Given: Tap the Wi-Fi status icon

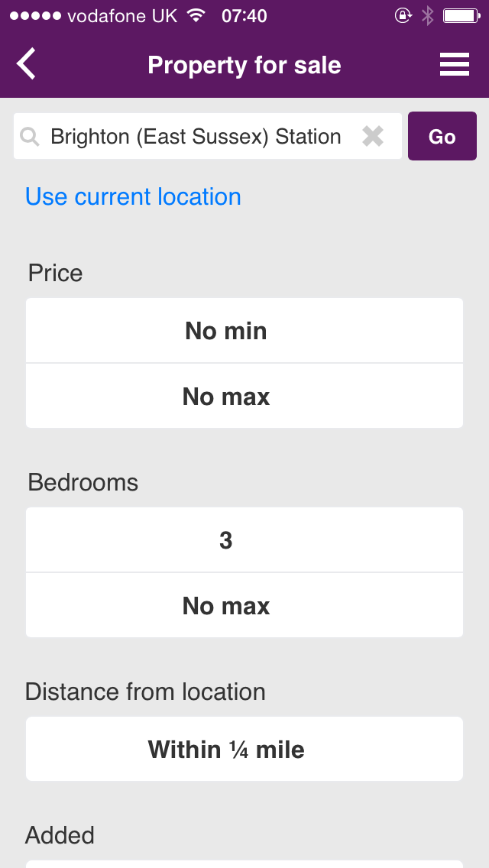Looking at the screenshot, I should tap(196, 15).
